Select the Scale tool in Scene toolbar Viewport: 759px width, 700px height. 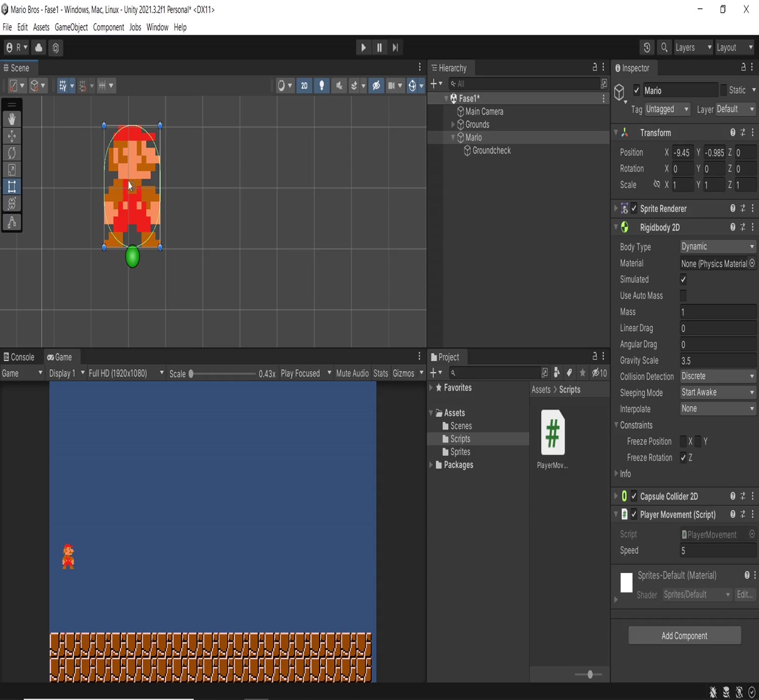[12, 170]
